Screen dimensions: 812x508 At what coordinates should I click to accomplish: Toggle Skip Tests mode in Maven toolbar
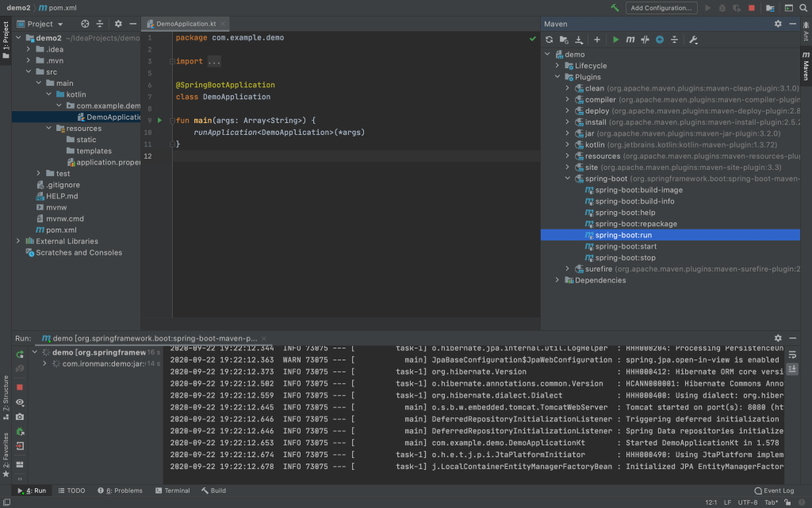[659, 40]
